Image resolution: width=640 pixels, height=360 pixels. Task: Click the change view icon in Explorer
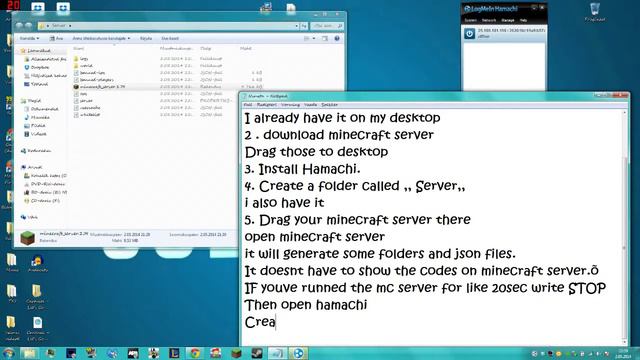(x=307, y=38)
